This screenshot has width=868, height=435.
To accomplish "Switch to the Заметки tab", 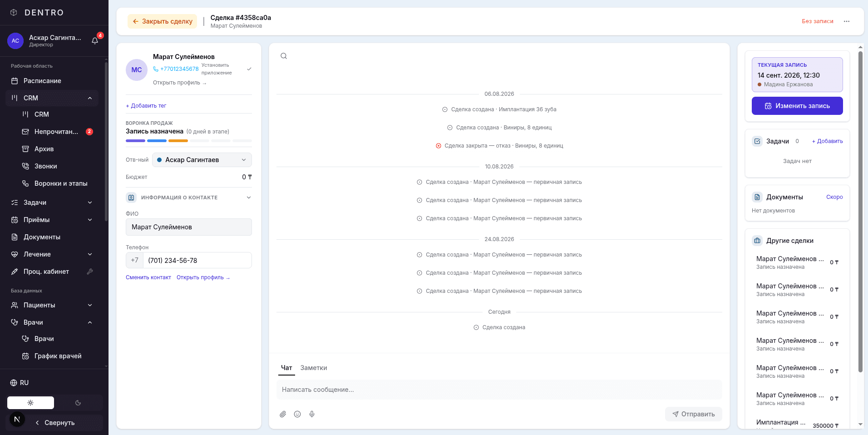I will click(314, 368).
